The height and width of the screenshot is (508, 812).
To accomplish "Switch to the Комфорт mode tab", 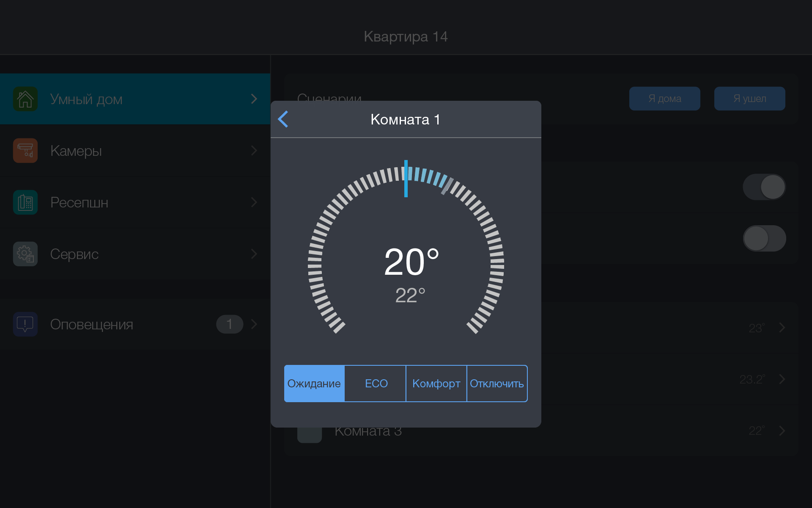I will coord(436,384).
